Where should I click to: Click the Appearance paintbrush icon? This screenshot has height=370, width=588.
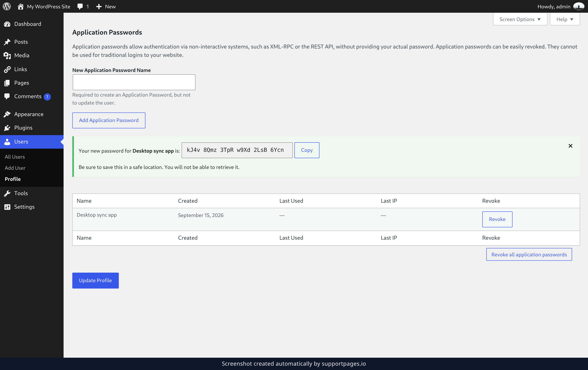(x=7, y=114)
